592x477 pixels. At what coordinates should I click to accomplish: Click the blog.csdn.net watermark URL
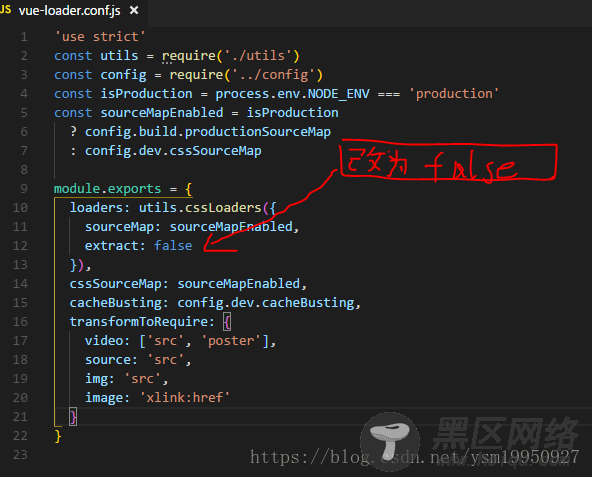[x=414, y=457]
